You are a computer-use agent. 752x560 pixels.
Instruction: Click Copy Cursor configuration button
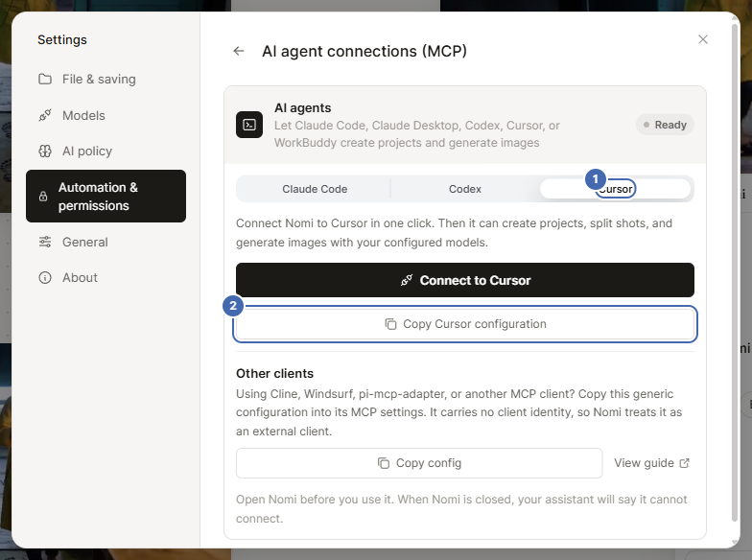[464, 324]
